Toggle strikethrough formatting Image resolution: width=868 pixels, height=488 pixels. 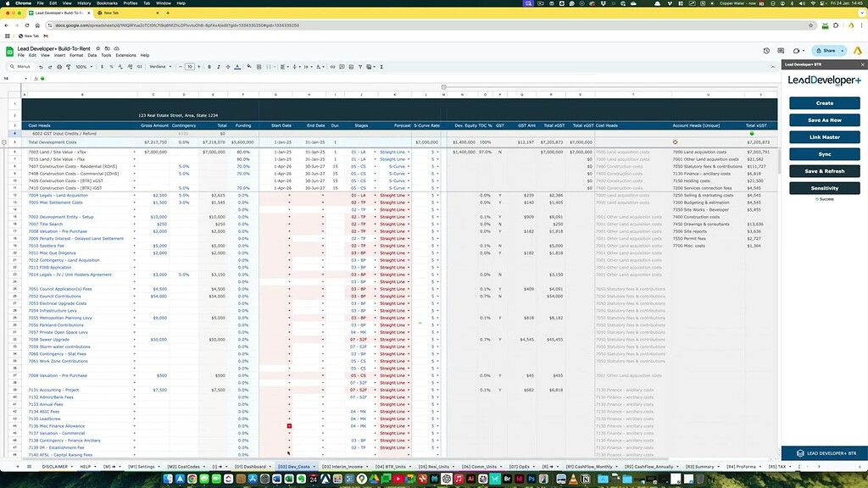[227, 67]
